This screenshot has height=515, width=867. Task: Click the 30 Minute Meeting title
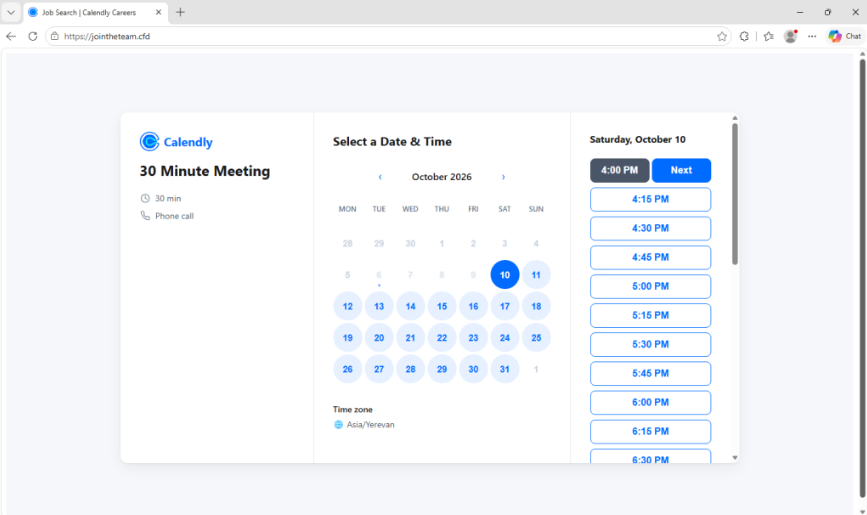click(x=205, y=171)
